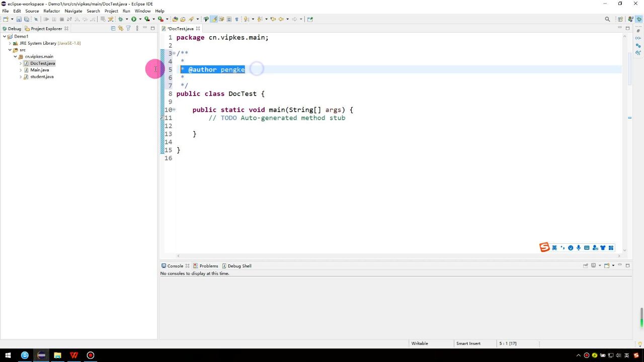Open the Run button dropdown arrow
Image resolution: width=644 pixels, height=362 pixels.
(x=140, y=19)
